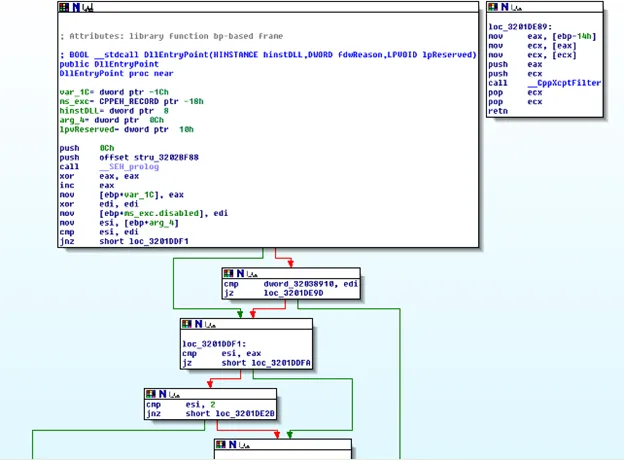The width and height of the screenshot is (624, 460).
Task: Click the BOOL __stdcall DllEntryPoint prototype comment
Action: pos(268,55)
